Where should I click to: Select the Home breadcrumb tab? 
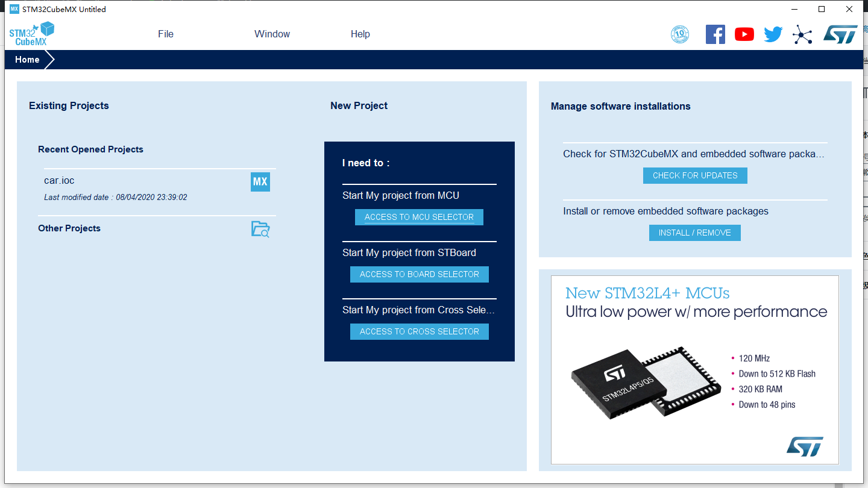27,59
